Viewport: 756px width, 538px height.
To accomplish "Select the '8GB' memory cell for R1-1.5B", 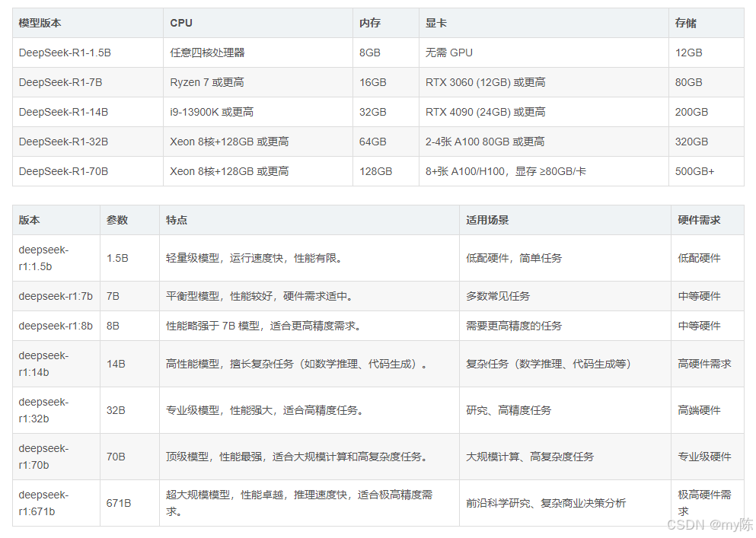I will tap(386, 53).
